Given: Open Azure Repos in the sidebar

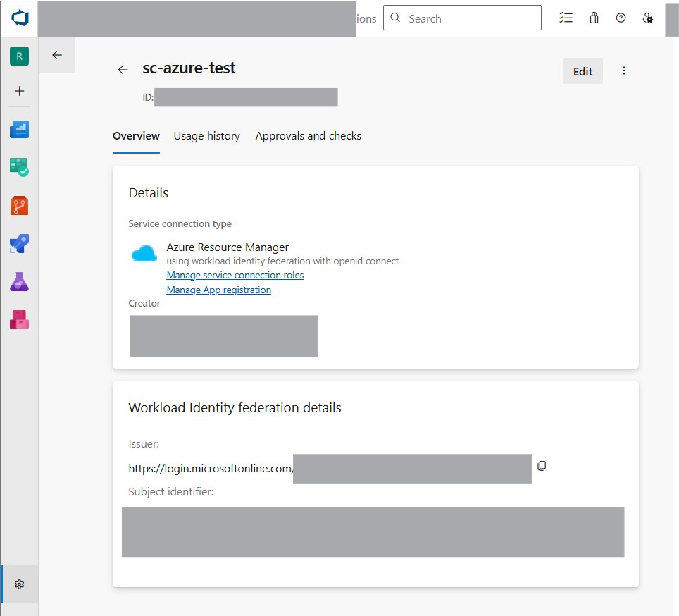Looking at the screenshot, I should tap(20, 205).
